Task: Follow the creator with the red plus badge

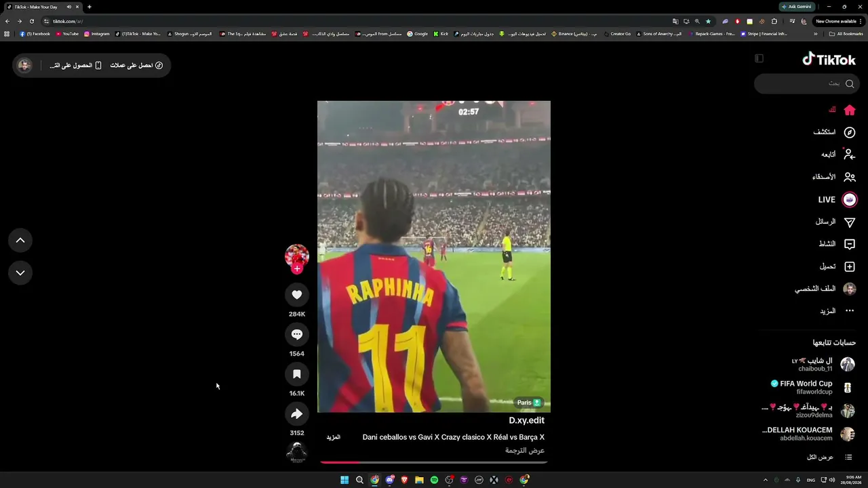Action: point(296,269)
